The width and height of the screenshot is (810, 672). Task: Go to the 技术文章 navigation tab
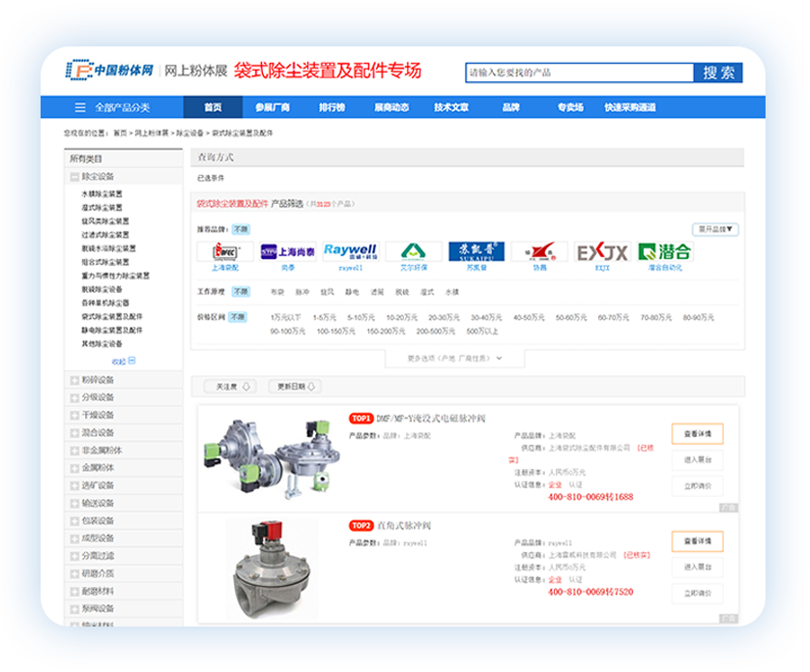[451, 107]
